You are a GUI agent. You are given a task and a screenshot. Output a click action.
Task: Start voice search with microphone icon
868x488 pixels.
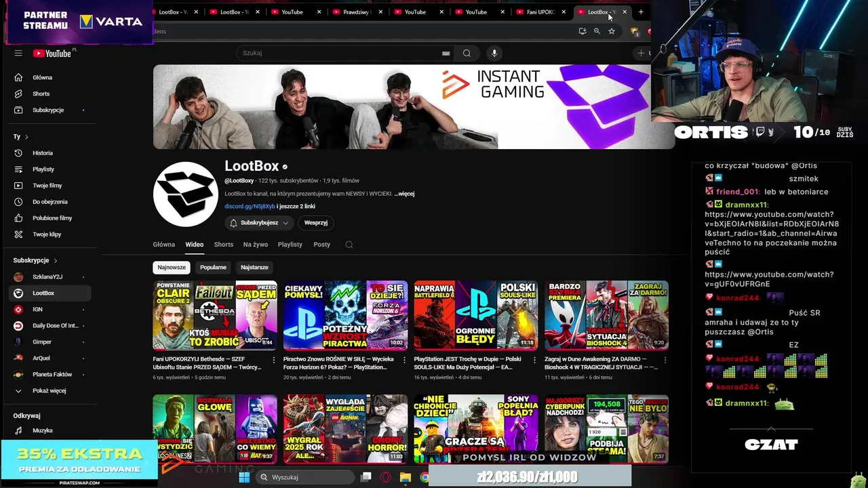pyautogui.click(x=494, y=53)
